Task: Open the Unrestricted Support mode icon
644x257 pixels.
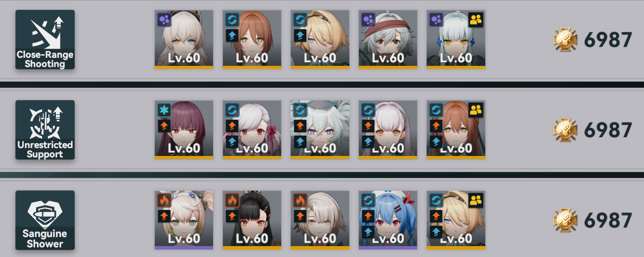Action: click(45, 130)
